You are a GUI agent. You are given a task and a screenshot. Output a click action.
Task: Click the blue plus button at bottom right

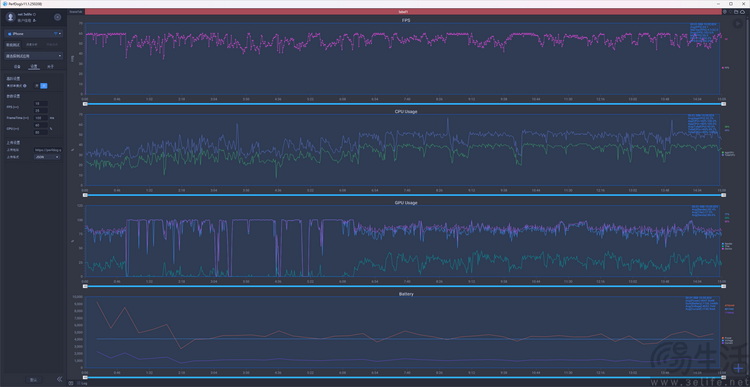739,368
